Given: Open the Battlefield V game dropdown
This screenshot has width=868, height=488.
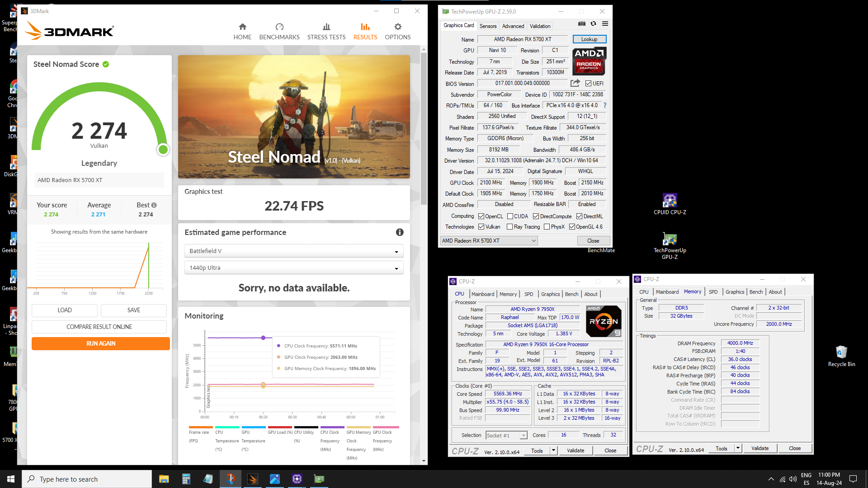Looking at the screenshot, I should coord(294,251).
